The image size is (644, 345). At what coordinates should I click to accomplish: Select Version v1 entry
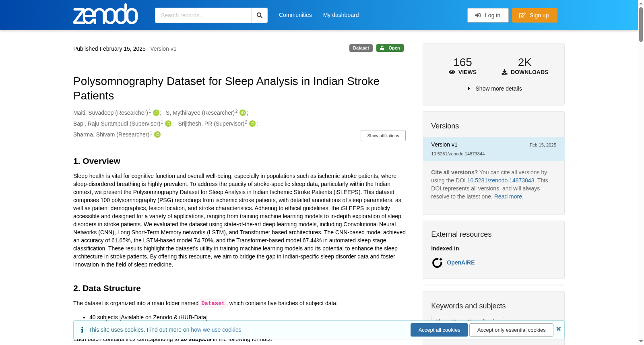pos(493,149)
